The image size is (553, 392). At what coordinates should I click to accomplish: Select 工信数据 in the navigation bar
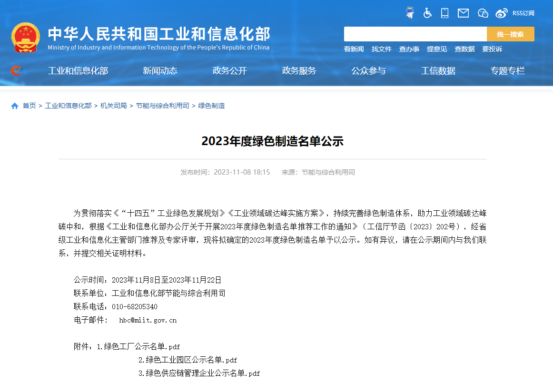[438, 71]
